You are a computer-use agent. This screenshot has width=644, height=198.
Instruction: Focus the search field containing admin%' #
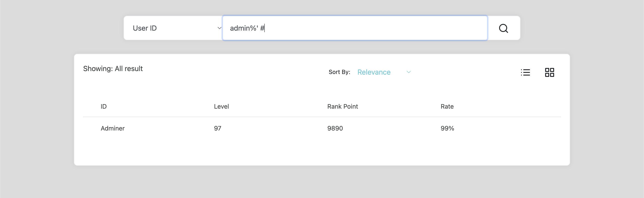point(355,28)
